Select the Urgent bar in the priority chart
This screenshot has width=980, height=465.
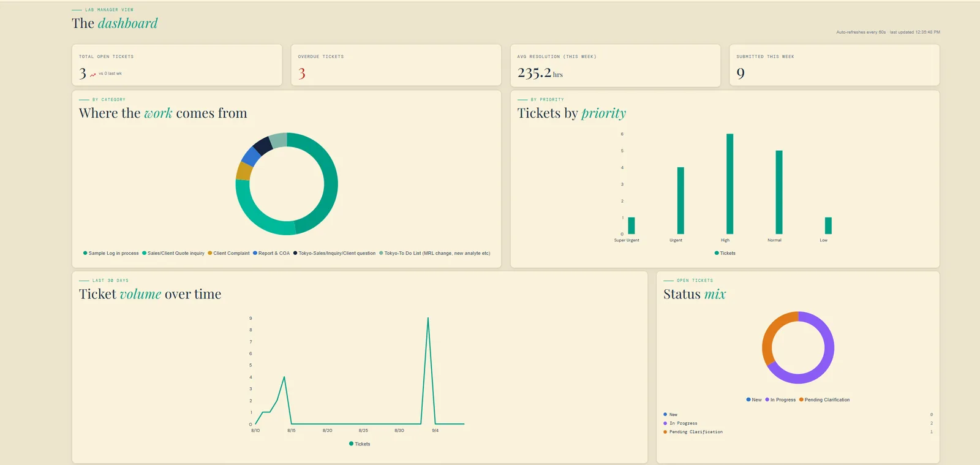tap(680, 200)
